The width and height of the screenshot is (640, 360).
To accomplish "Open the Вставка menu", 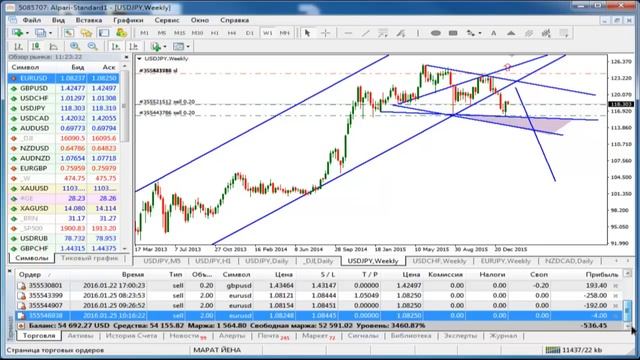I will point(89,20).
